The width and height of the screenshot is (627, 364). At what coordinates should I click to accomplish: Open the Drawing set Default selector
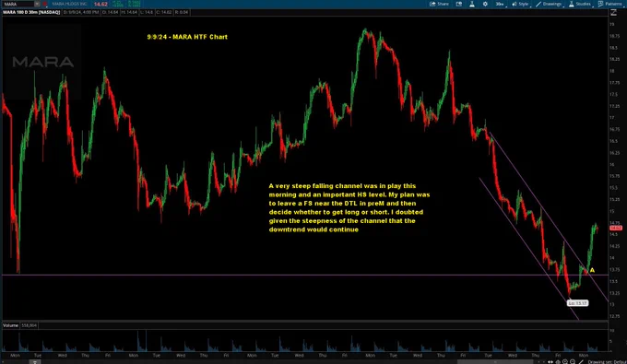pos(607,362)
